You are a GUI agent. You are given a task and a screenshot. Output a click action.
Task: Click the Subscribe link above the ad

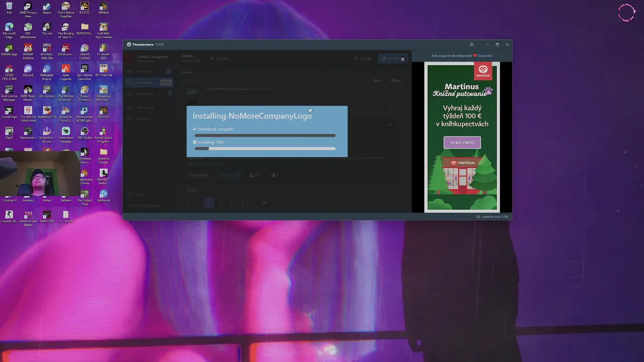(485, 56)
